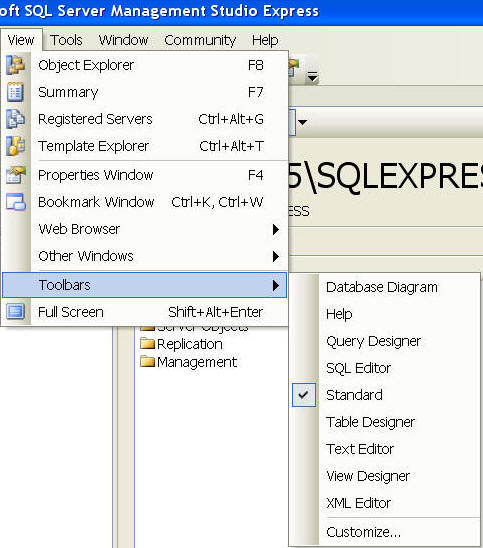The image size is (483, 548).
Task: Click the Replication folder icon
Action: coord(147,344)
